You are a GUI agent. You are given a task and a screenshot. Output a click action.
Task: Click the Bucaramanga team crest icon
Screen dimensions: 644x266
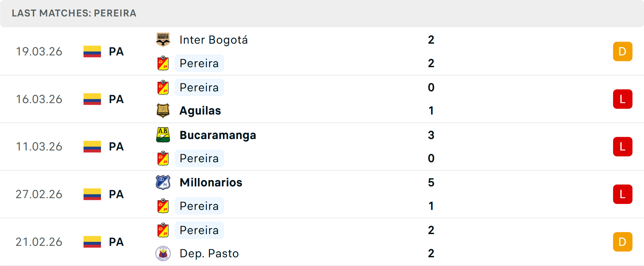click(x=163, y=135)
